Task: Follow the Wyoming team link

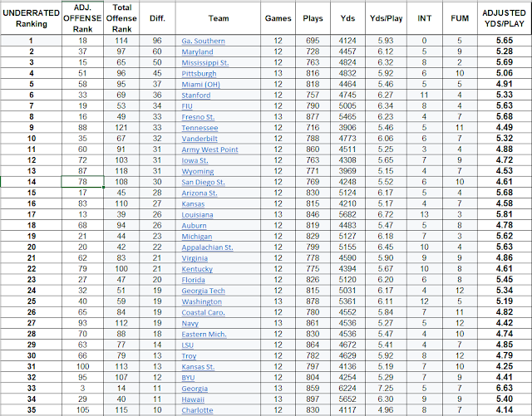Action: pyautogui.click(x=198, y=171)
